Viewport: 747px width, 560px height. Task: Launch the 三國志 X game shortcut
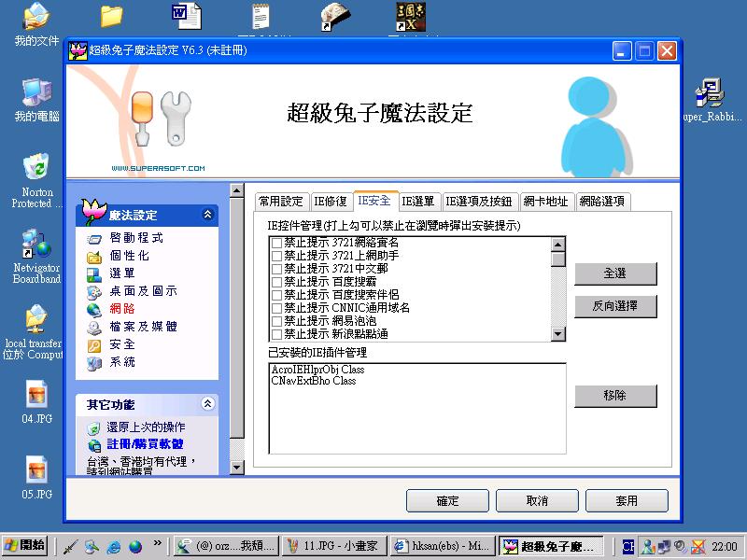(x=411, y=17)
